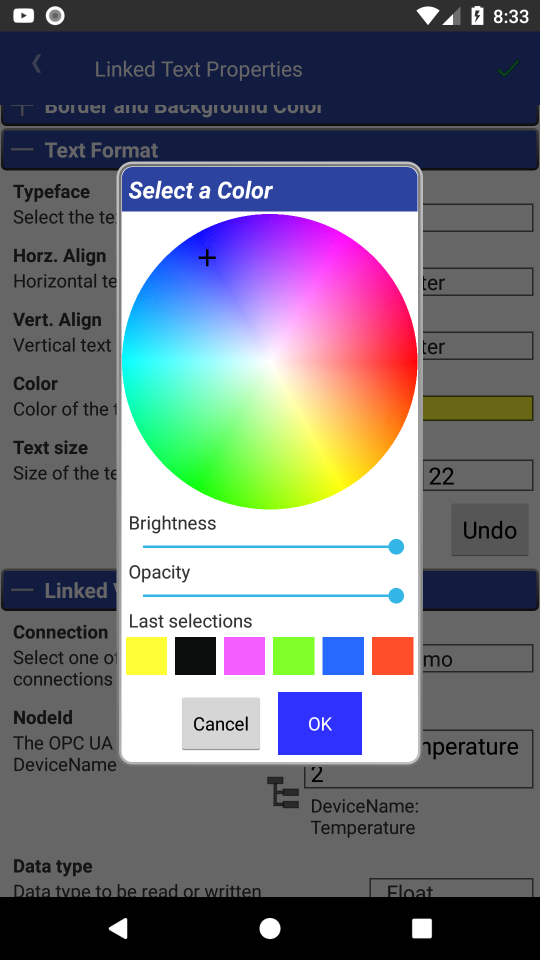Confirm with the green checkmark icon
This screenshot has height=960, width=540.
508,68
